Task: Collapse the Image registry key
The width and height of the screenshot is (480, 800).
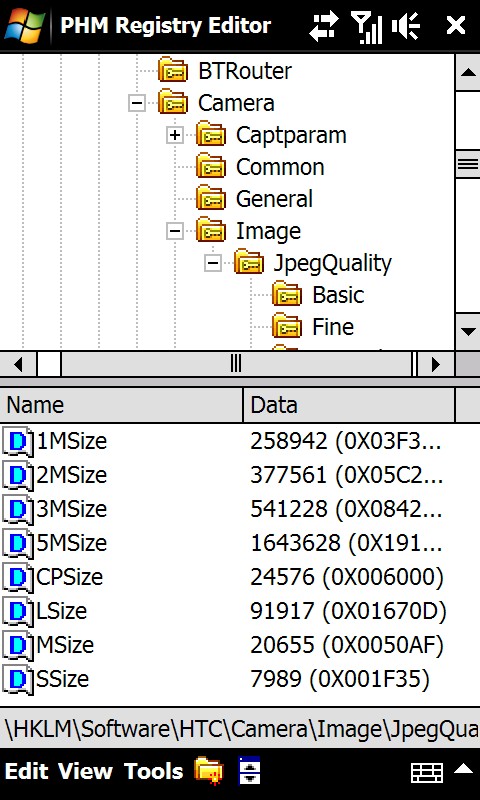Action: click(x=174, y=232)
